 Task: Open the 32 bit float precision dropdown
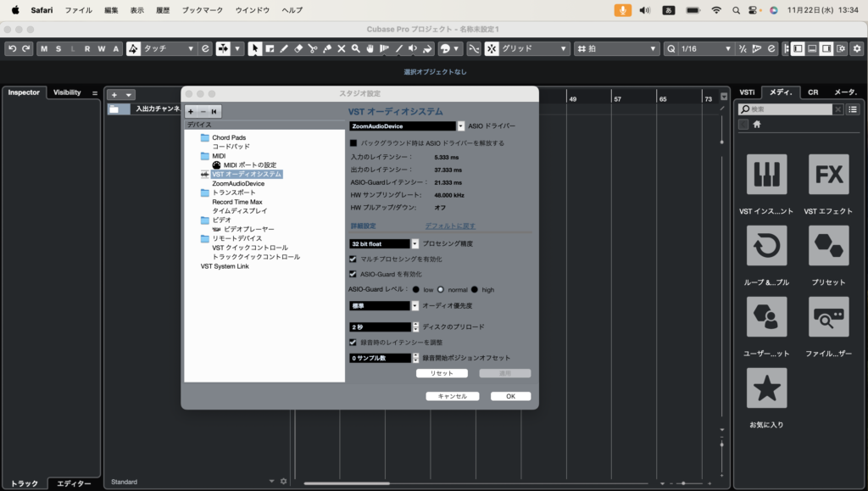pyautogui.click(x=415, y=243)
